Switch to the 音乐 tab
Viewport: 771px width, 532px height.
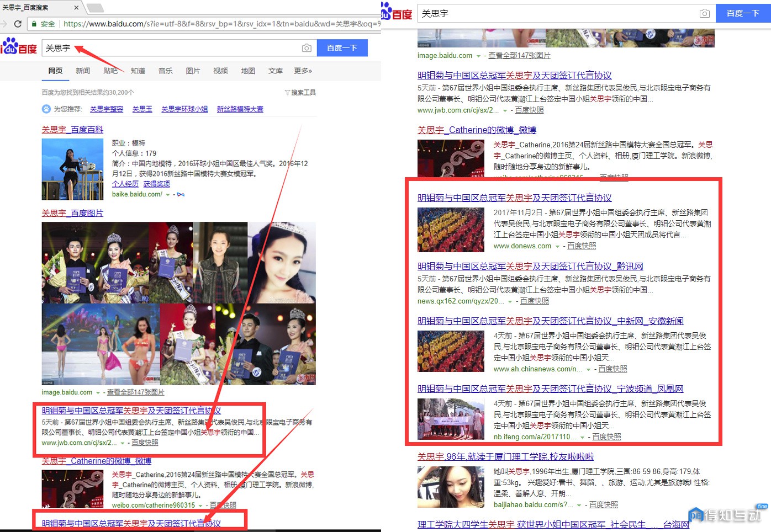point(166,71)
